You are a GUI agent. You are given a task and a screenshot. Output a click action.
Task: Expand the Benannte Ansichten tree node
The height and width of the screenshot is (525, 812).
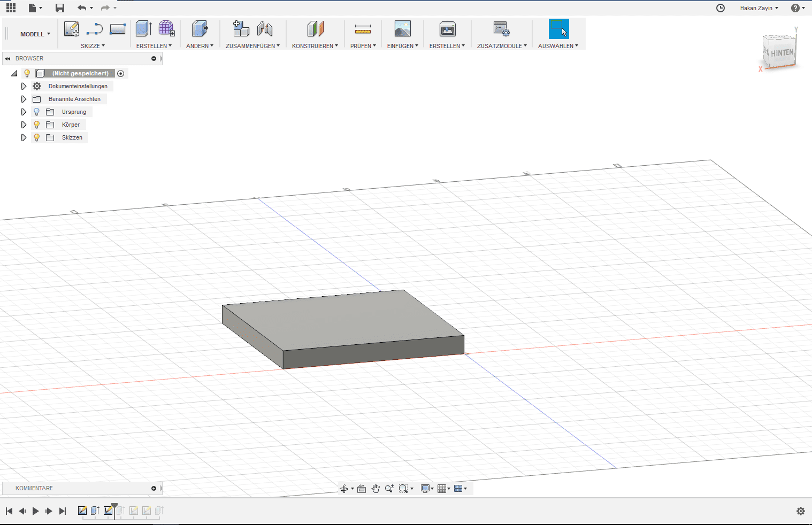pos(24,99)
